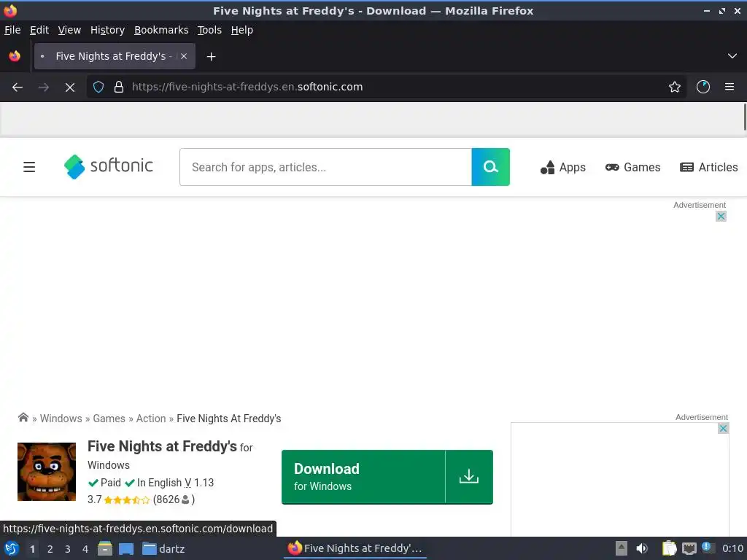Image resolution: width=747 pixels, height=560 pixels.
Task: Activate Firefox taskbar window button
Action: point(355,548)
